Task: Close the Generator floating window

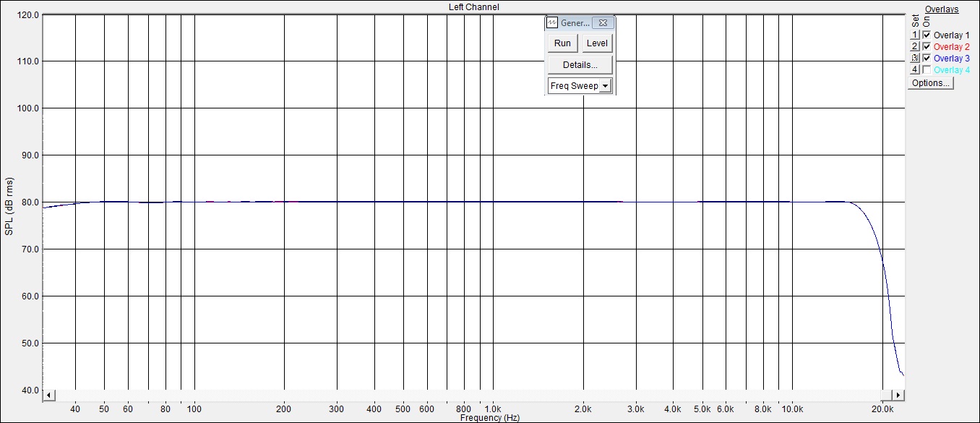Action: coord(603,23)
